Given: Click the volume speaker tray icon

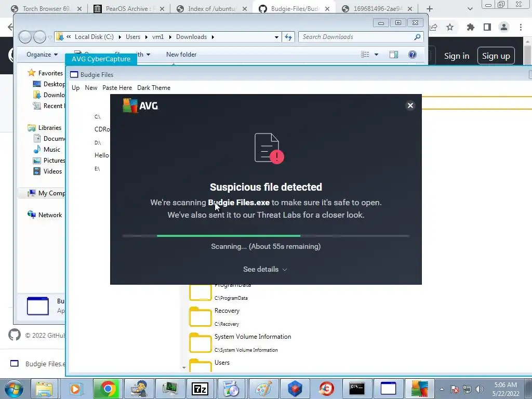Looking at the screenshot, I should click(x=479, y=389).
